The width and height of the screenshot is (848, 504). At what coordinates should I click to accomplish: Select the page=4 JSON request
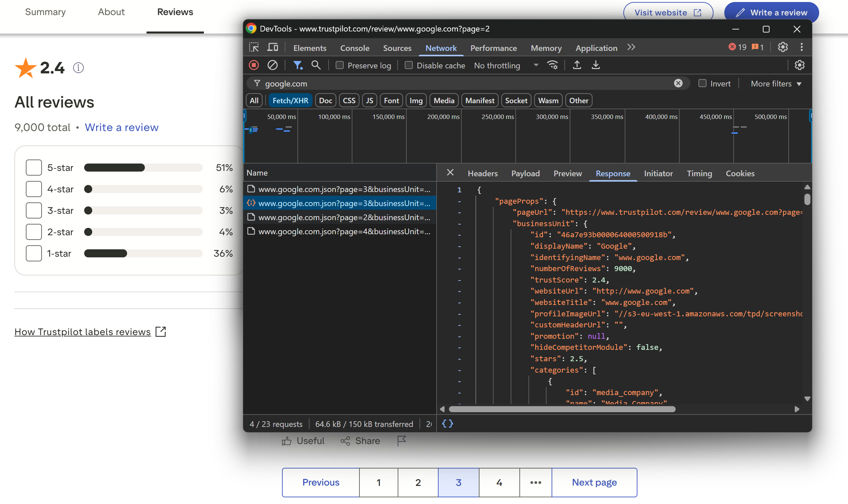(x=344, y=232)
